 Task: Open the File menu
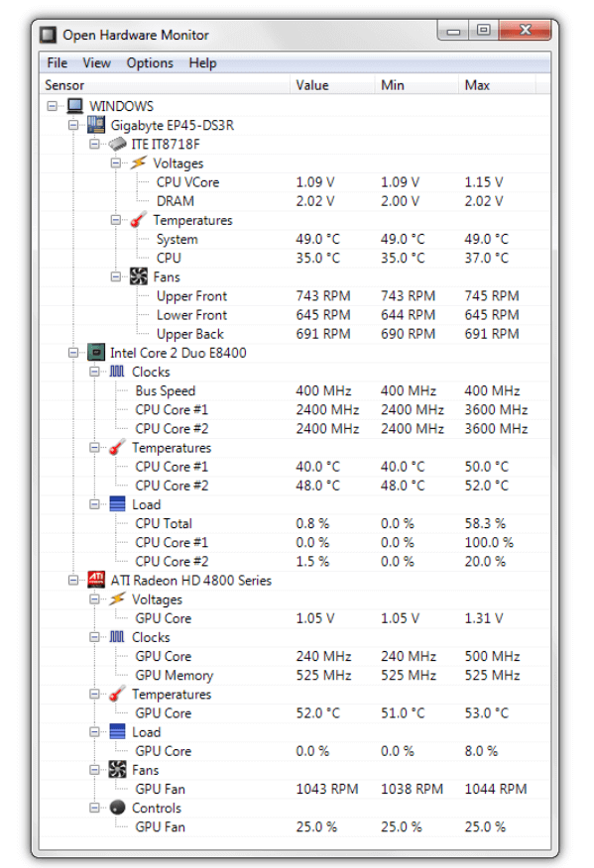(x=57, y=62)
